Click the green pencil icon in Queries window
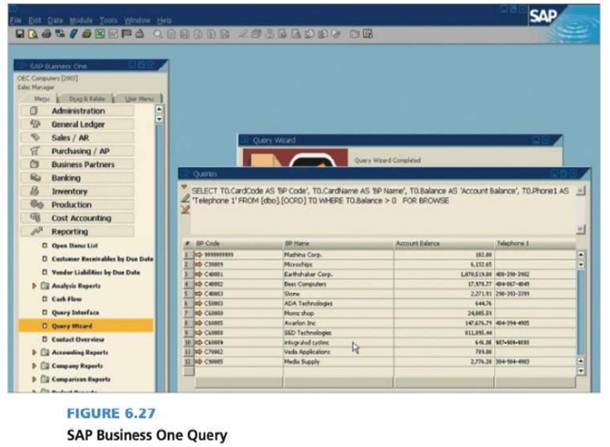Screen dimensions: 610x447 (x=186, y=198)
